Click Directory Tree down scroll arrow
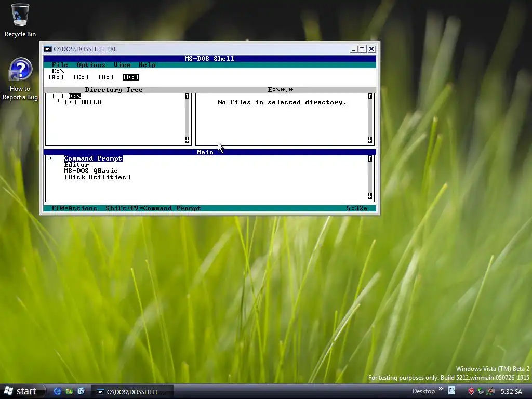This screenshot has width=532, height=399. pyautogui.click(x=187, y=139)
